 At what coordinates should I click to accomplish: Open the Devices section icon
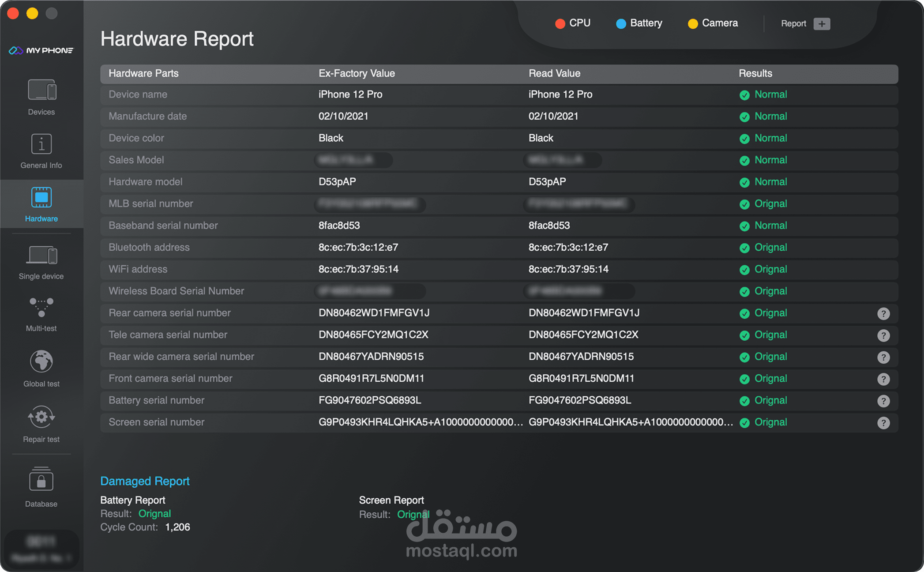point(42,90)
